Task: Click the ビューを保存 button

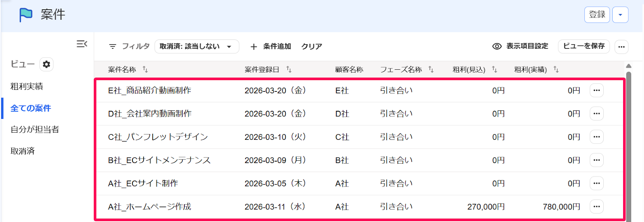Action: 584,46
